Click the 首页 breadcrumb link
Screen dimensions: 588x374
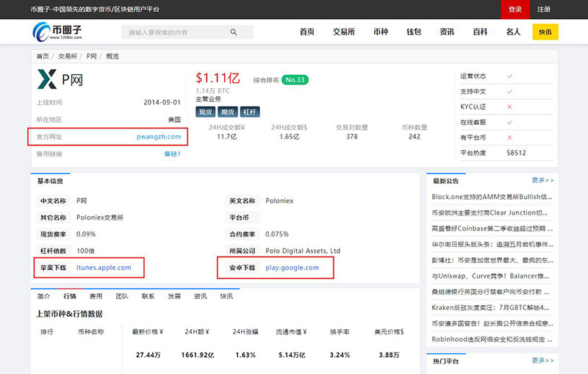pyautogui.click(x=43, y=57)
